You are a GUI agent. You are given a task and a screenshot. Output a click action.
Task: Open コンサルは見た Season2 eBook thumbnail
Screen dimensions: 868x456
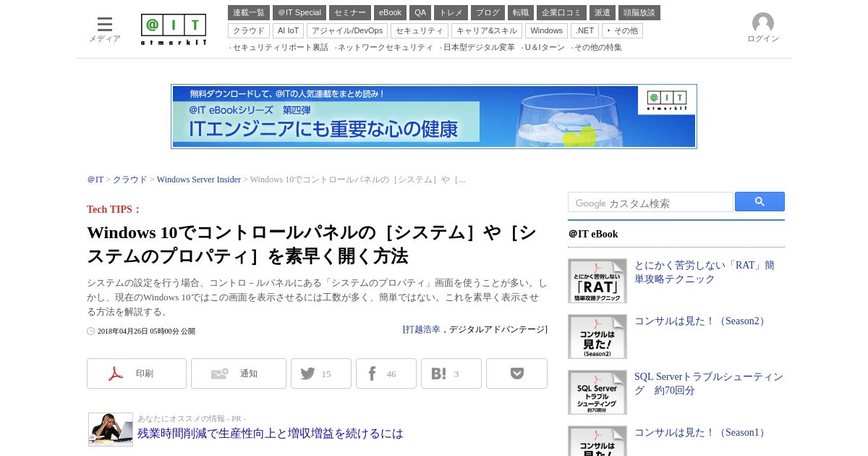tap(597, 337)
